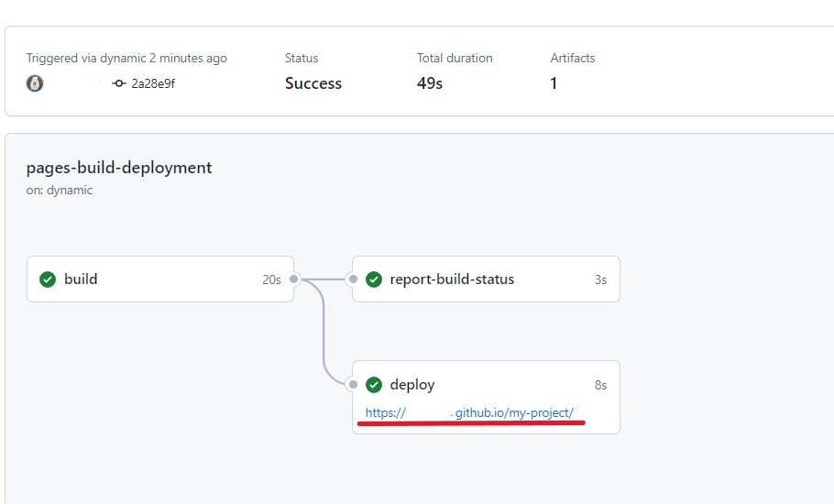Screen dimensions: 834x504
Task: Click the Success status text
Action: coord(313,83)
